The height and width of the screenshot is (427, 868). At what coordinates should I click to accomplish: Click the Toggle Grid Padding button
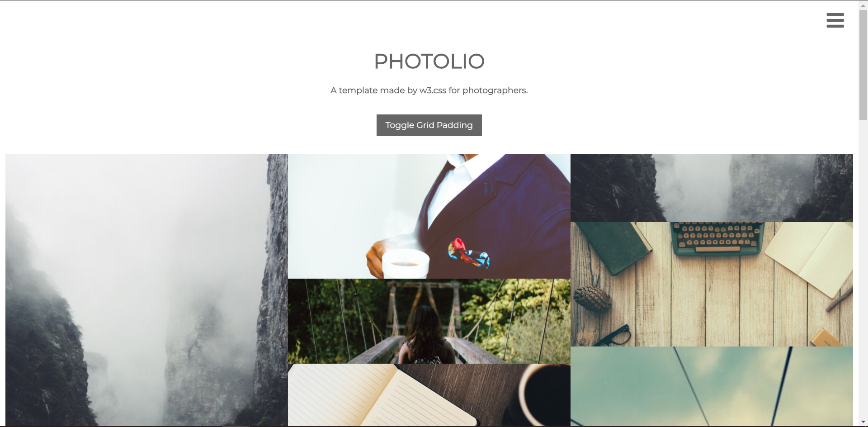point(429,125)
